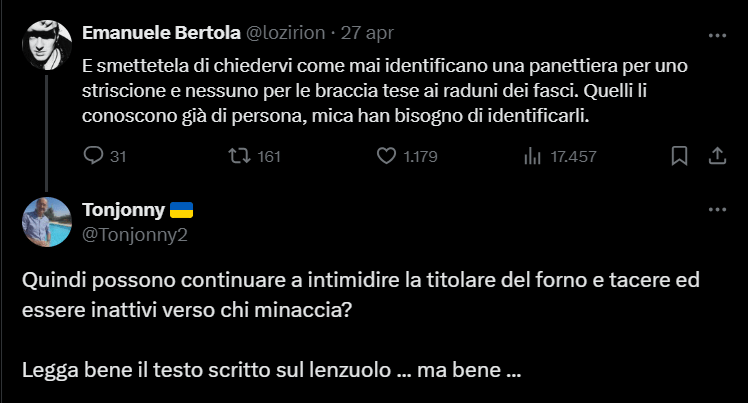Image resolution: width=748 pixels, height=403 pixels.
Task: Click the 31 replies count
Action: tap(117, 156)
